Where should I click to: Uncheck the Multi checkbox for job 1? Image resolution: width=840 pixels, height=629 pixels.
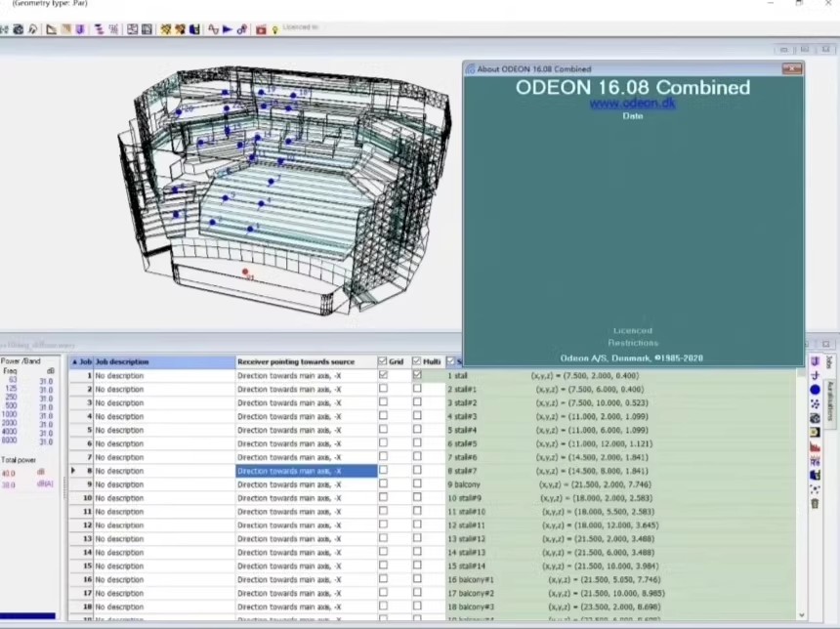click(417, 375)
